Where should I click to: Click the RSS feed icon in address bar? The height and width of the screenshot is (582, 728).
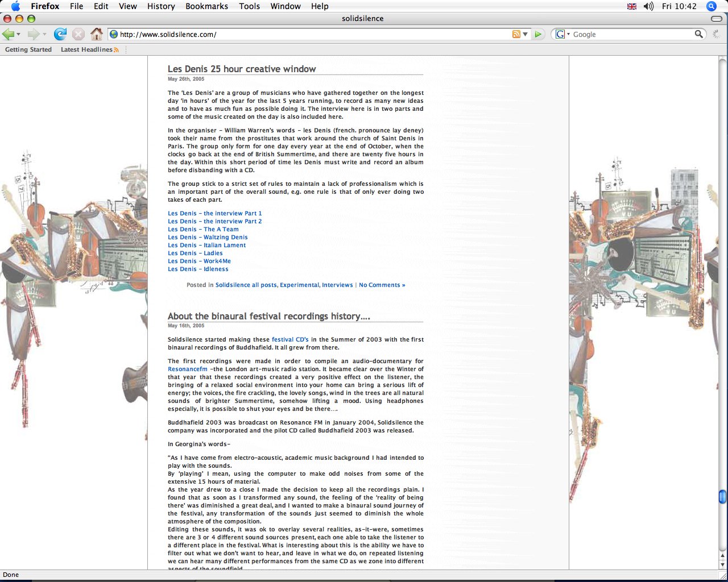click(516, 34)
